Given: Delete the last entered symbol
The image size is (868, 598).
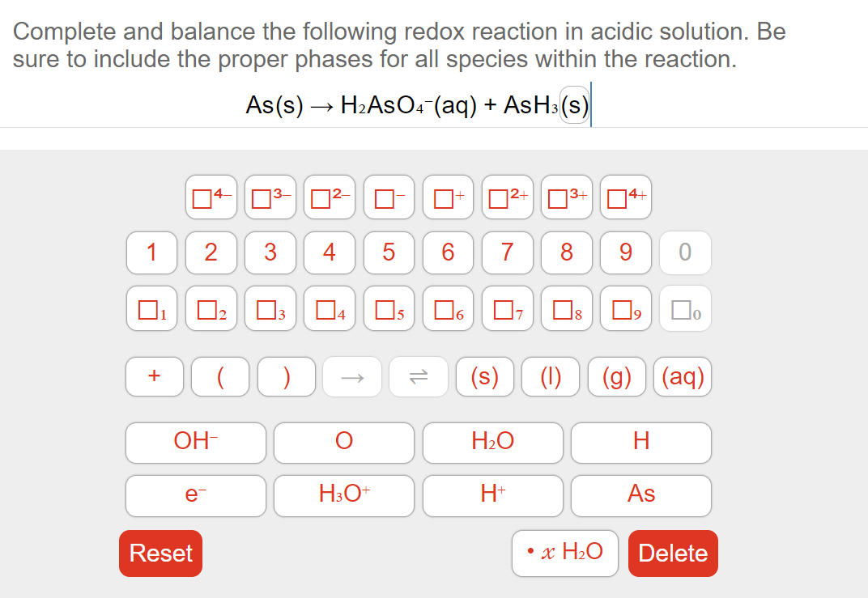Looking at the screenshot, I should (x=673, y=553).
